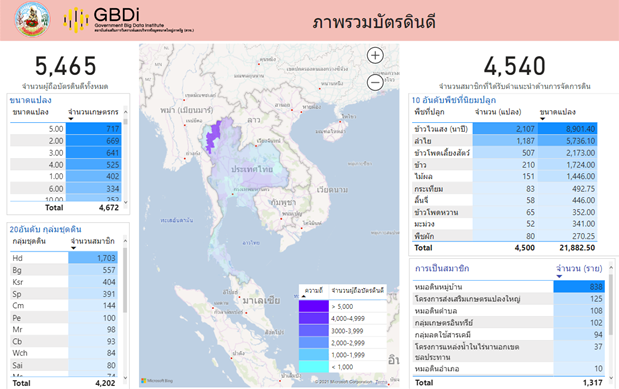Sort by จำนวนเกษตรกร column header
The image size is (619, 389).
tap(93, 112)
